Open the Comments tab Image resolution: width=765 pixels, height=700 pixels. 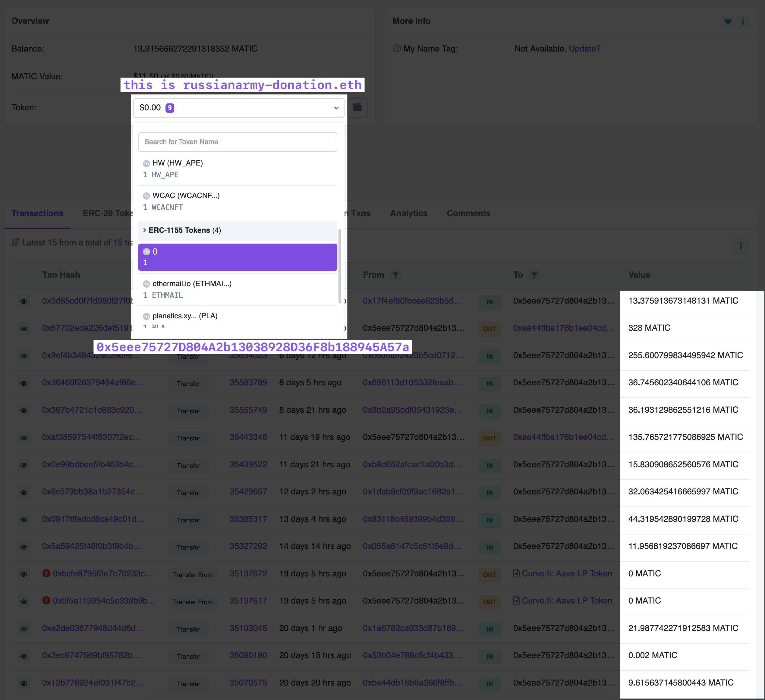click(468, 213)
